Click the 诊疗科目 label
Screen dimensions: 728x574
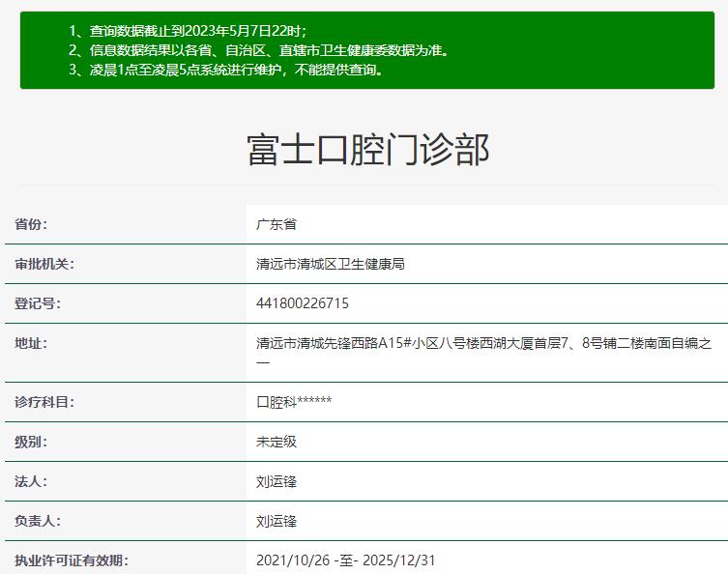point(44,402)
